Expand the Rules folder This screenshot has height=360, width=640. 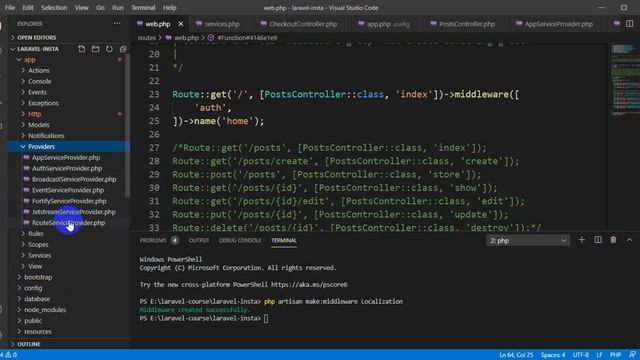tap(36, 233)
